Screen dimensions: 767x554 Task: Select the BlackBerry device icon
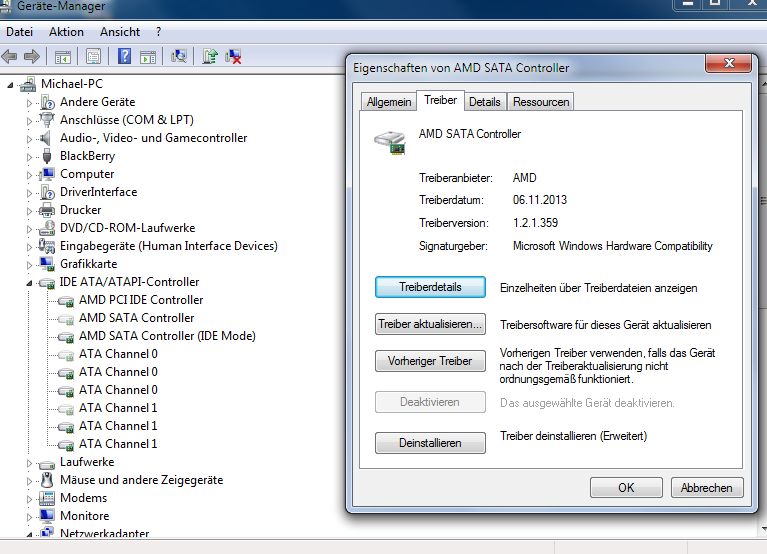[x=47, y=156]
